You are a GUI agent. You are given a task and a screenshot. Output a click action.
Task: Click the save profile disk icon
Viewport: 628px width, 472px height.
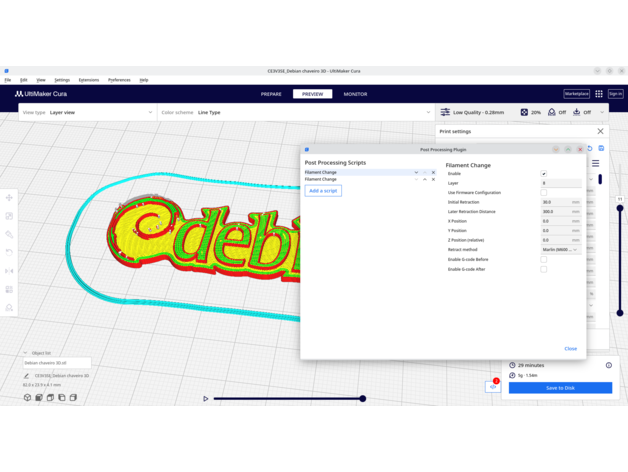coord(601,148)
